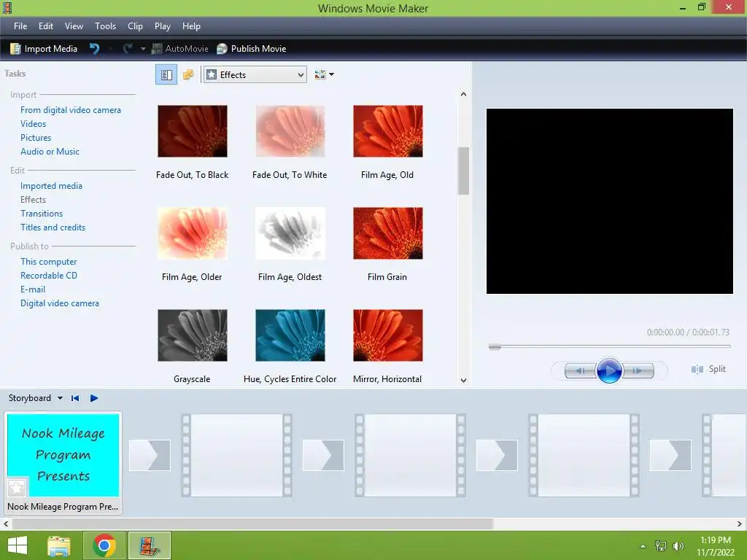Click the effects list scrollbar thumb
The image size is (747, 560).
tap(463, 171)
